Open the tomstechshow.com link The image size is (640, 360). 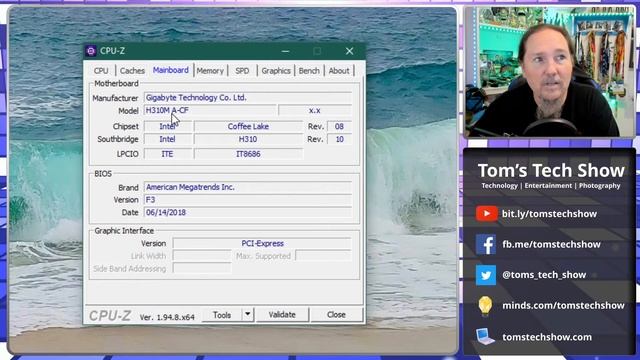tap(547, 337)
